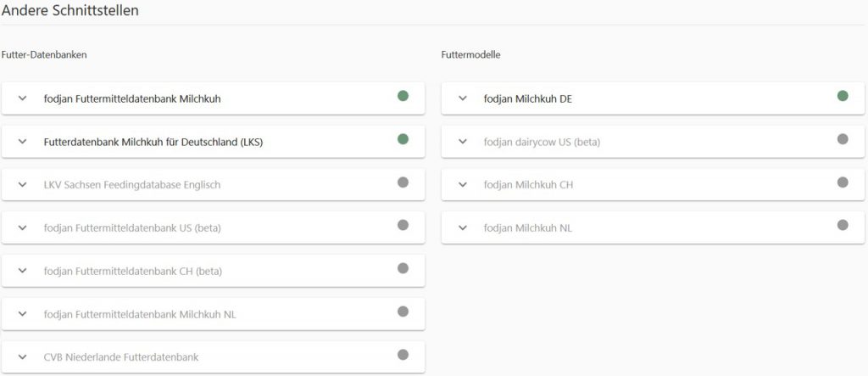Expand chevron next to LKV Sachsen Feedingdatabase Englisch
The height and width of the screenshot is (376, 868).
tap(22, 185)
